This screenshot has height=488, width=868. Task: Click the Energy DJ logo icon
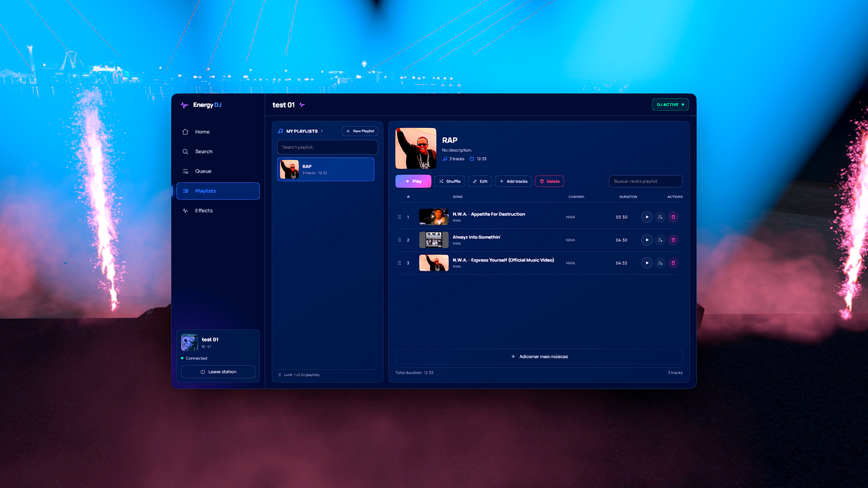pyautogui.click(x=184, y=105)
